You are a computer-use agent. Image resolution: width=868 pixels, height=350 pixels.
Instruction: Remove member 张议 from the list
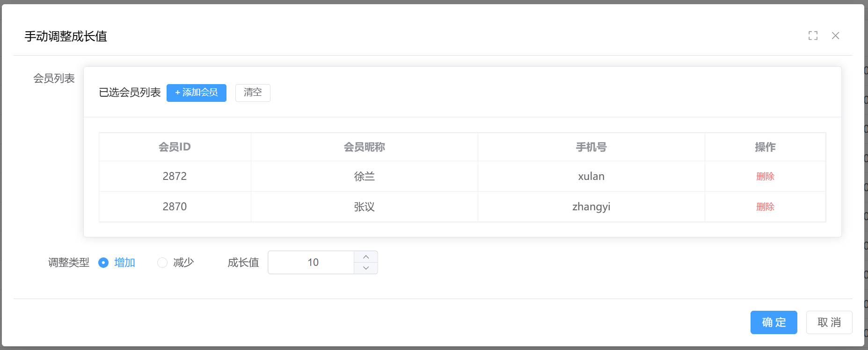pos(765,207)
